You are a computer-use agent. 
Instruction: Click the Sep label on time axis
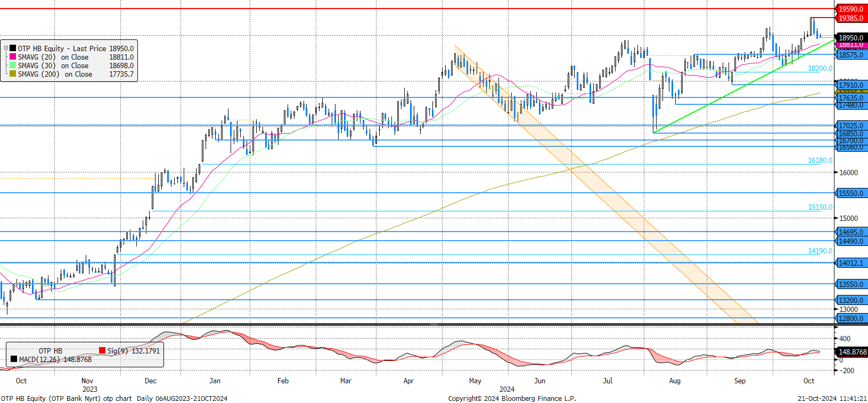(740, 381)
